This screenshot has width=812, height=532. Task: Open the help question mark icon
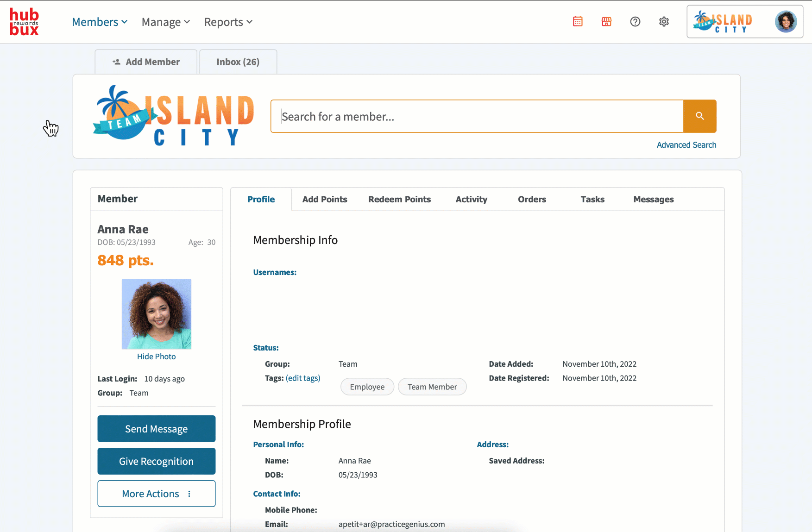pyautogui.click(x=635, y=22)
